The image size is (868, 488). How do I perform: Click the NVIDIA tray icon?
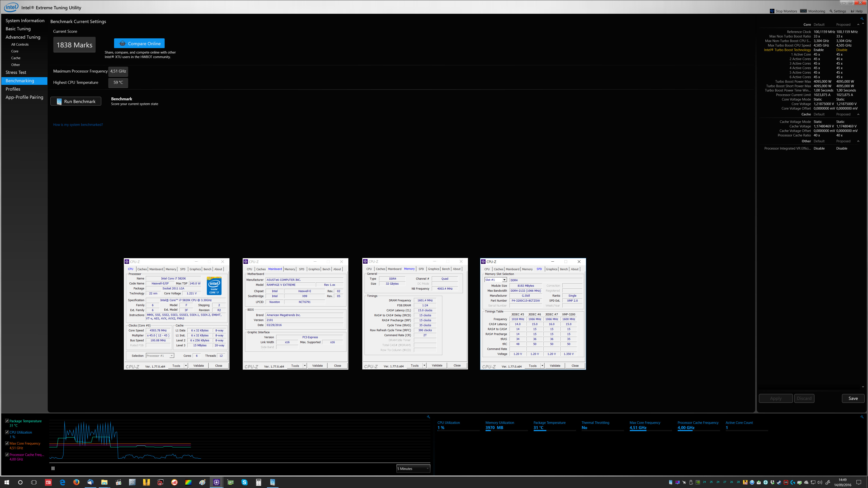pyautogui.click(x=698, y=482)
